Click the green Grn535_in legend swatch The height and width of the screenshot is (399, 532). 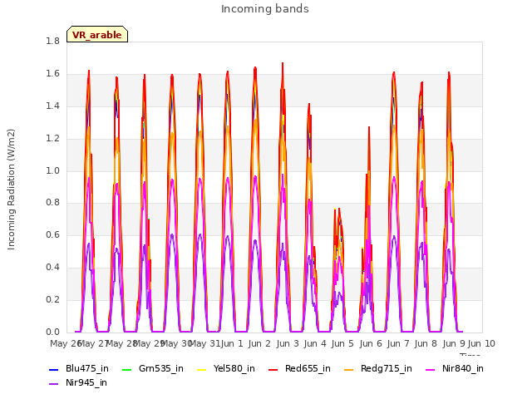pos(126,369)
